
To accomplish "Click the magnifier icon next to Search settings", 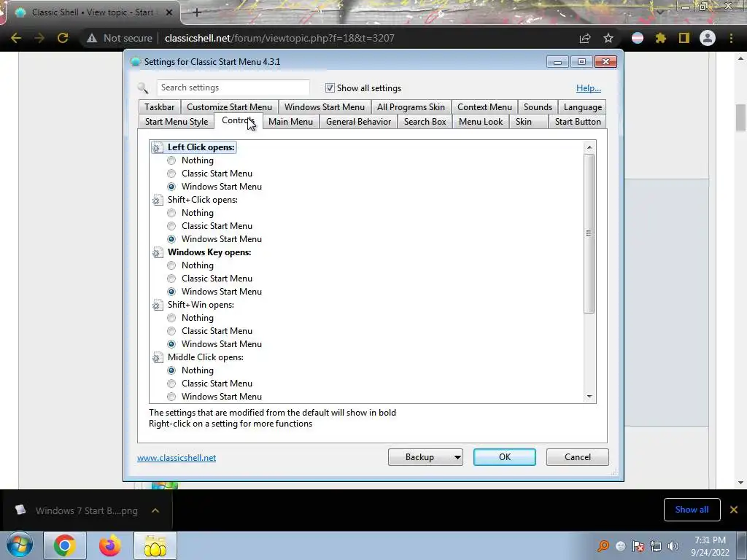I will (143, 87).
